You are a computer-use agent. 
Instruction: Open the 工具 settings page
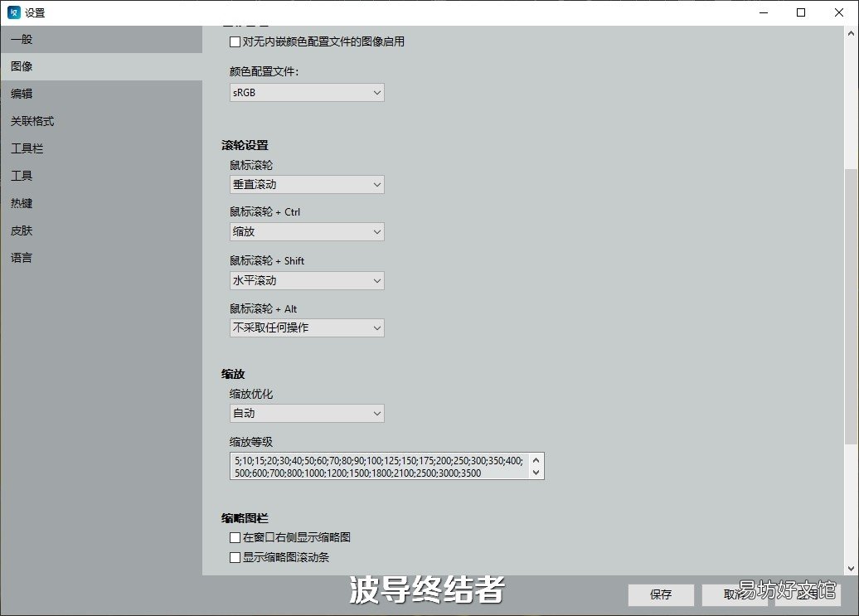click(101, 177)
